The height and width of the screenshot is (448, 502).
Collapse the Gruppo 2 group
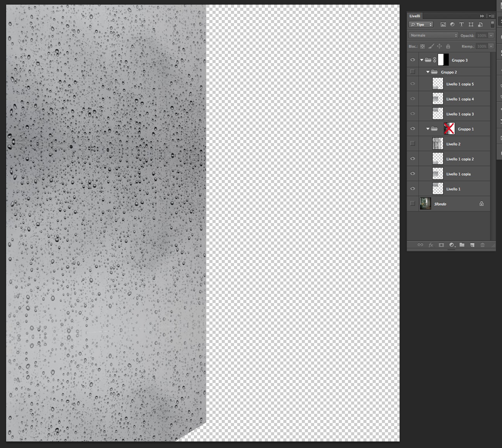[x=428, y=72]
